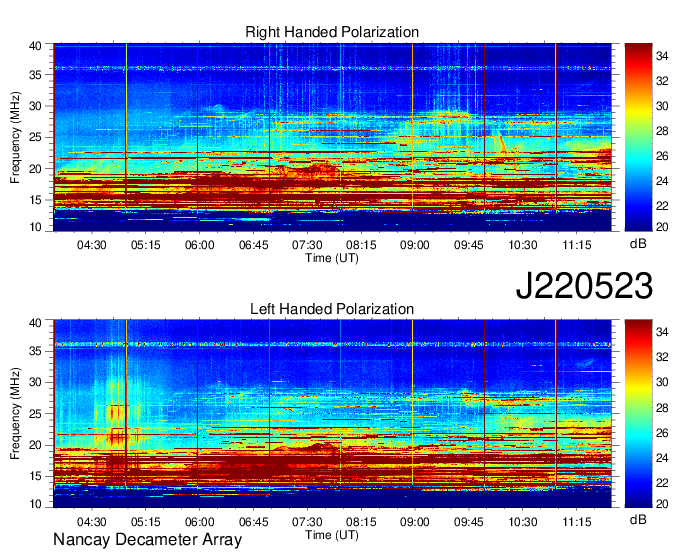Click 07:30 tick under Right Handed plot
Screen dimensions: 680x552
307,245
